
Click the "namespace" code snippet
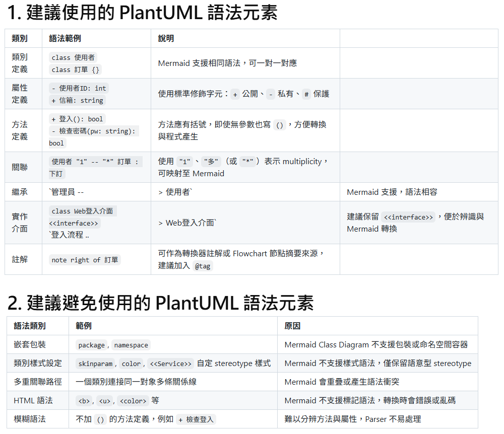point(131,345)
